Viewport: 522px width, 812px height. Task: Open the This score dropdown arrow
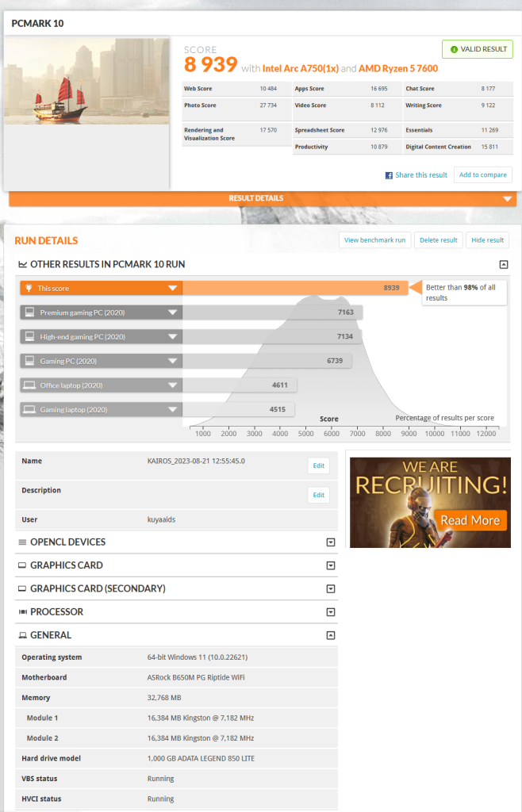click(172, 289)
